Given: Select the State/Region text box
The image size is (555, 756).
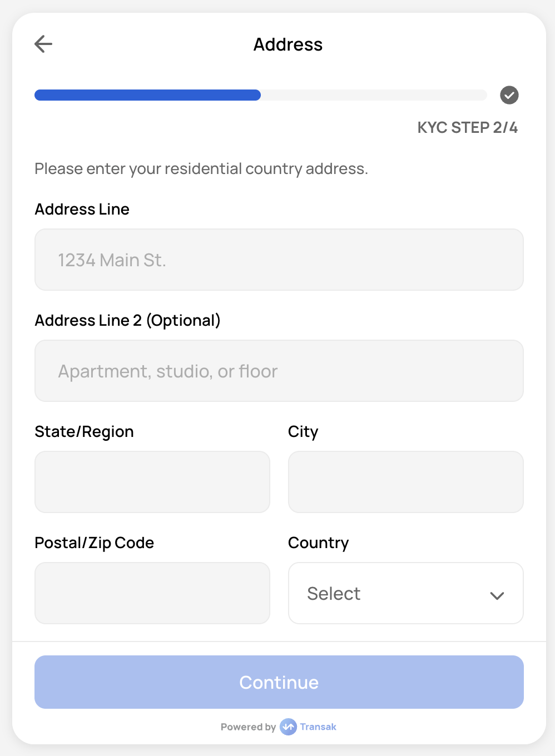Looking at the screenshot, I should click(152, 482).
